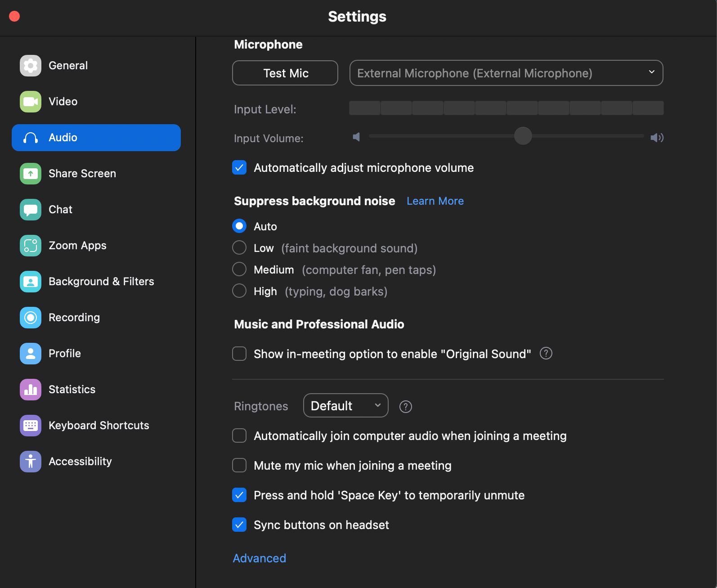This screenshot has height=588, width=717.
Task: Click the Statistics bar chart icon
Action: (31, 390)
